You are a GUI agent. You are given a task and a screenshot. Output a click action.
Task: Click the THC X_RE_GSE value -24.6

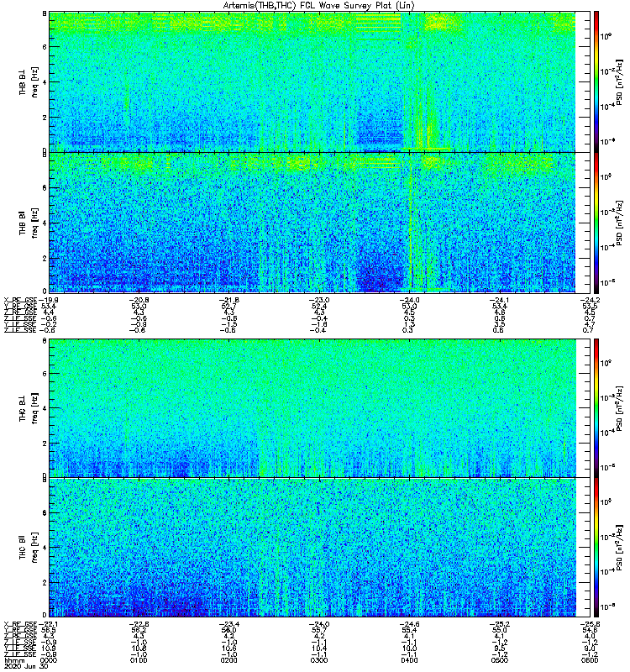[410, 624]
